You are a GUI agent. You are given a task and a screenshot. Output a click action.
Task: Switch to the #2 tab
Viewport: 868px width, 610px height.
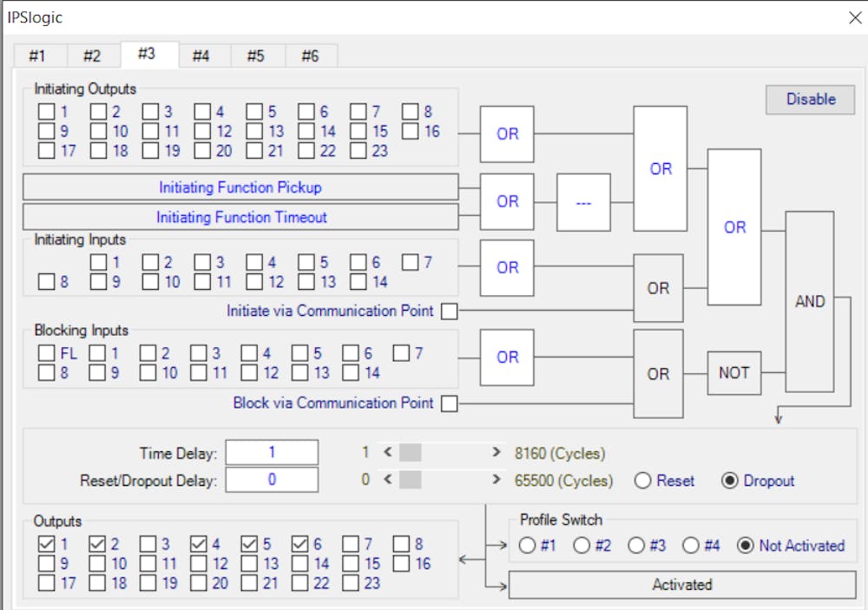[93, 56]
